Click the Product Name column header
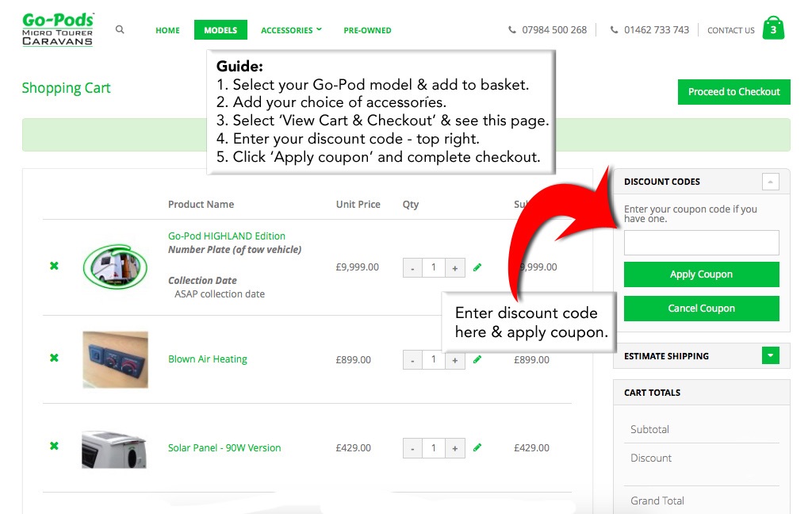 point(201,204)
